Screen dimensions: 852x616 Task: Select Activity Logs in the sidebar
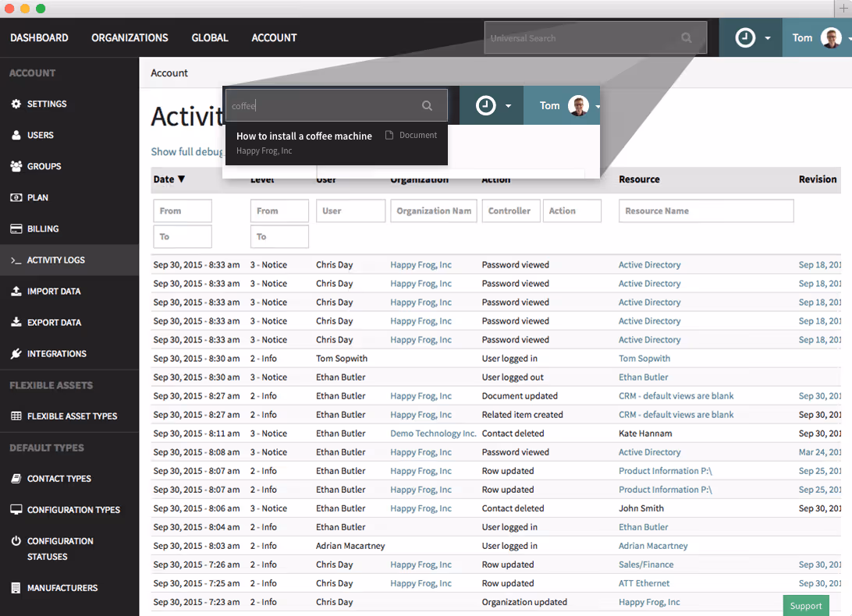[x=69, y=260]
